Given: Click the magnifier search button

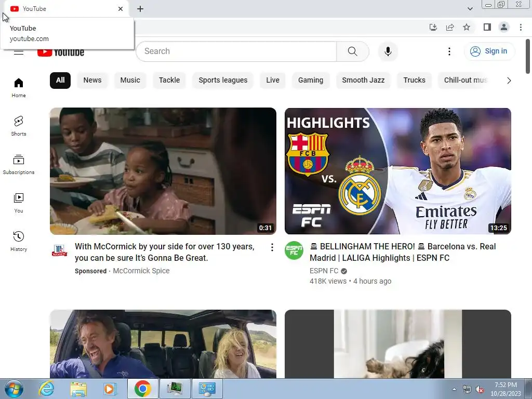Looking at the screenshot, I should click(353, 51).
